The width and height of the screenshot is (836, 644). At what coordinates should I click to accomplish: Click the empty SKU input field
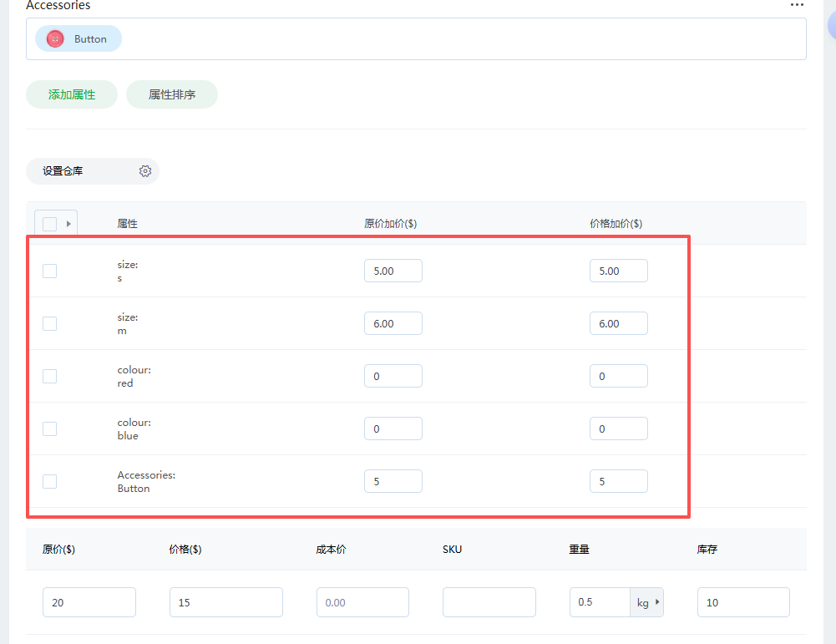[489, 602]
